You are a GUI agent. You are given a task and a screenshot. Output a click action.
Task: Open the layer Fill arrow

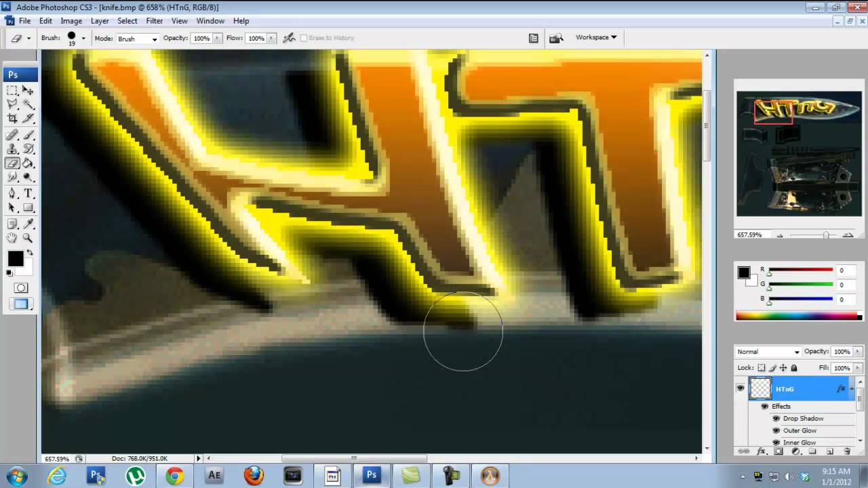pos(857,368)
